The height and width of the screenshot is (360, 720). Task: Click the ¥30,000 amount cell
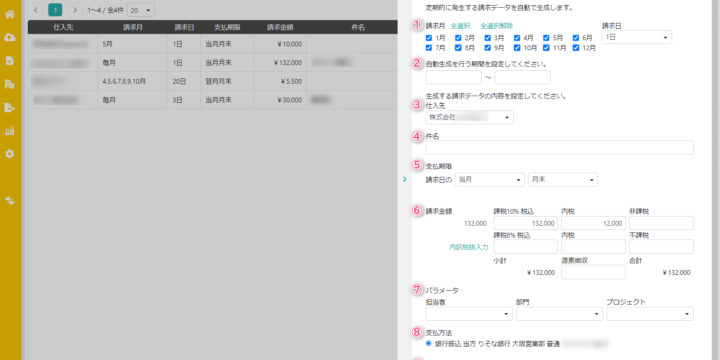280,100
